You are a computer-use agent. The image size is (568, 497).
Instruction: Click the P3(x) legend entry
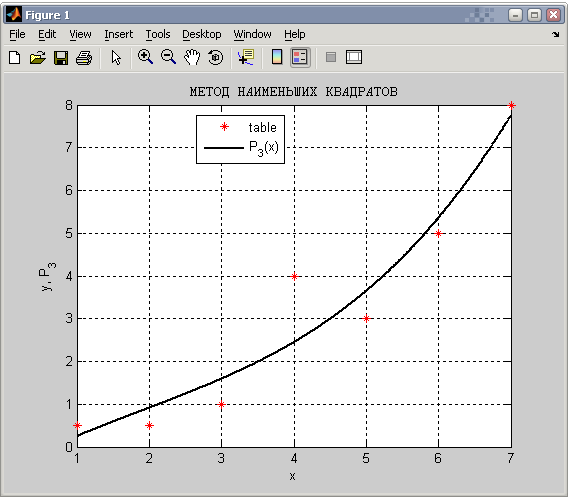tap(264, 148)
